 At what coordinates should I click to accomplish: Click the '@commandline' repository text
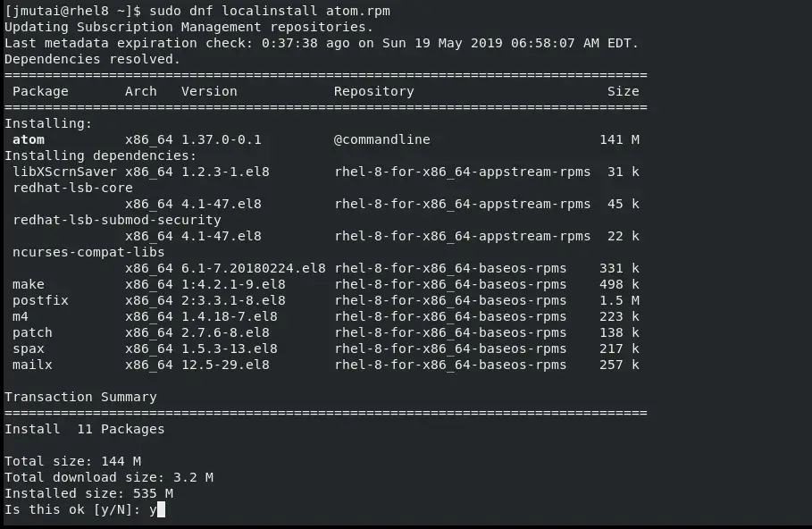click(382, 139)
